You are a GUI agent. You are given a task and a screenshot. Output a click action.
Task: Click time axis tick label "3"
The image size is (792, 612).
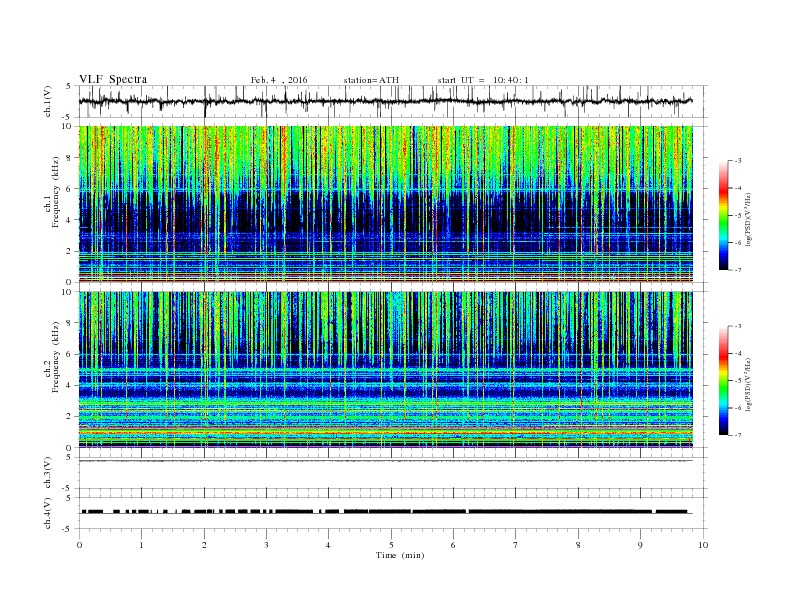coord(266,545)
